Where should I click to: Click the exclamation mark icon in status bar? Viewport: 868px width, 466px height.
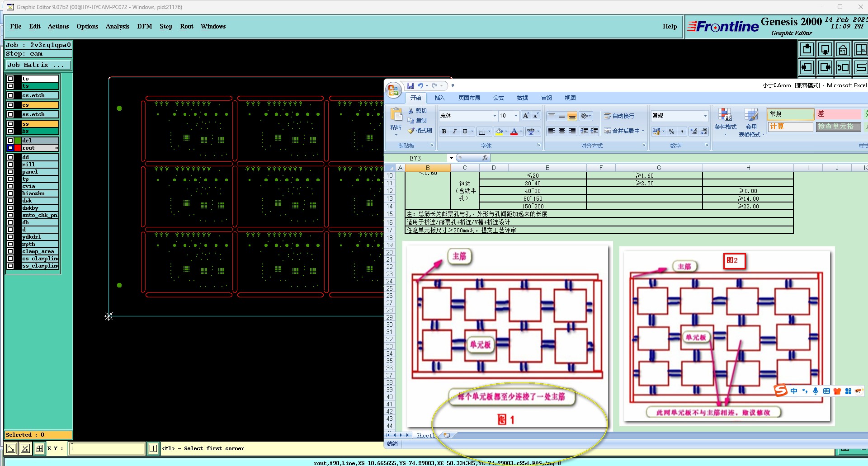pyautogui.click(x=153, y=448)
